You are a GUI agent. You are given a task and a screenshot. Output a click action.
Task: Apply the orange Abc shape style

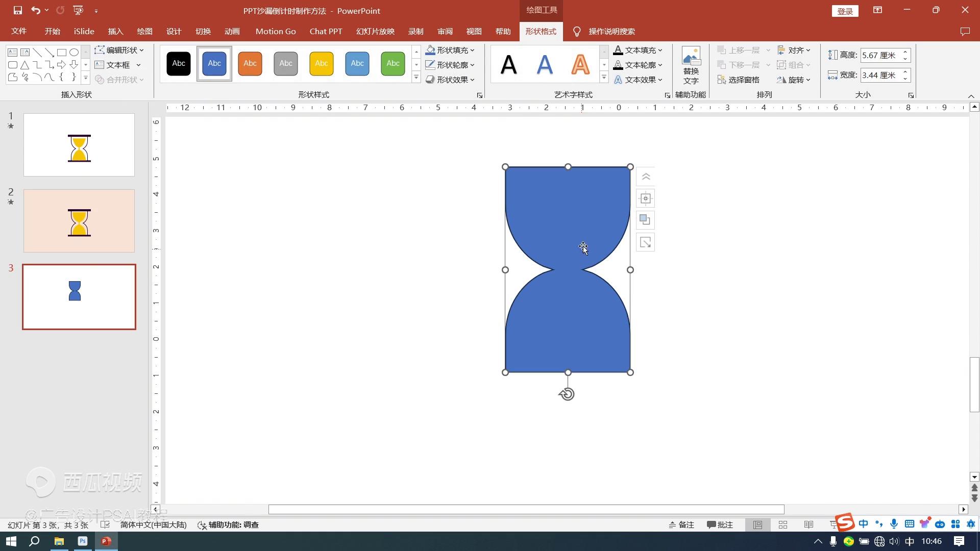[x=250, y=64]
